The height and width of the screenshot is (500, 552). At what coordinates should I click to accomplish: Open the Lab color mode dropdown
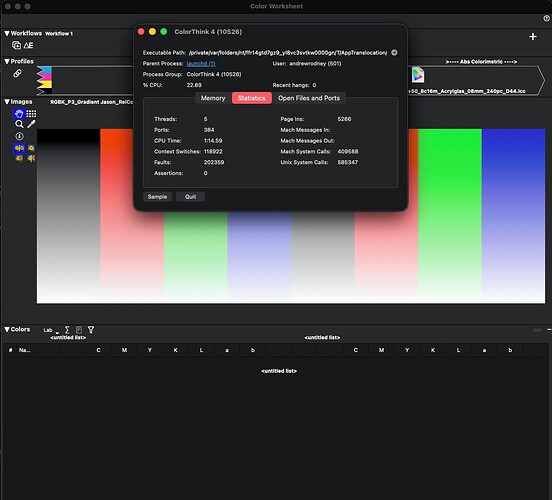tap(51, 330)
